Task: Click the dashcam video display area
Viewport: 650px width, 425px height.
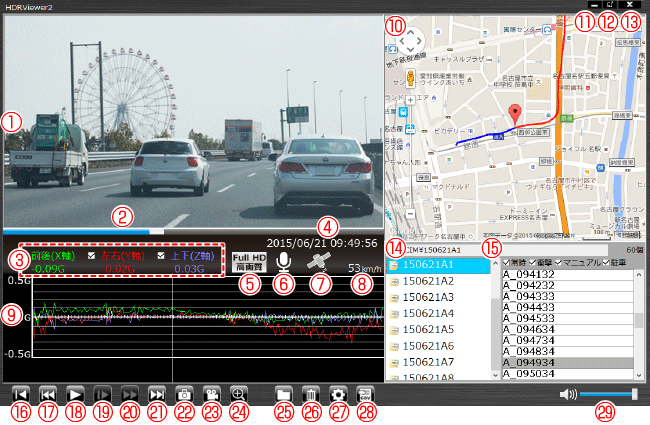Action: point(193,122)
